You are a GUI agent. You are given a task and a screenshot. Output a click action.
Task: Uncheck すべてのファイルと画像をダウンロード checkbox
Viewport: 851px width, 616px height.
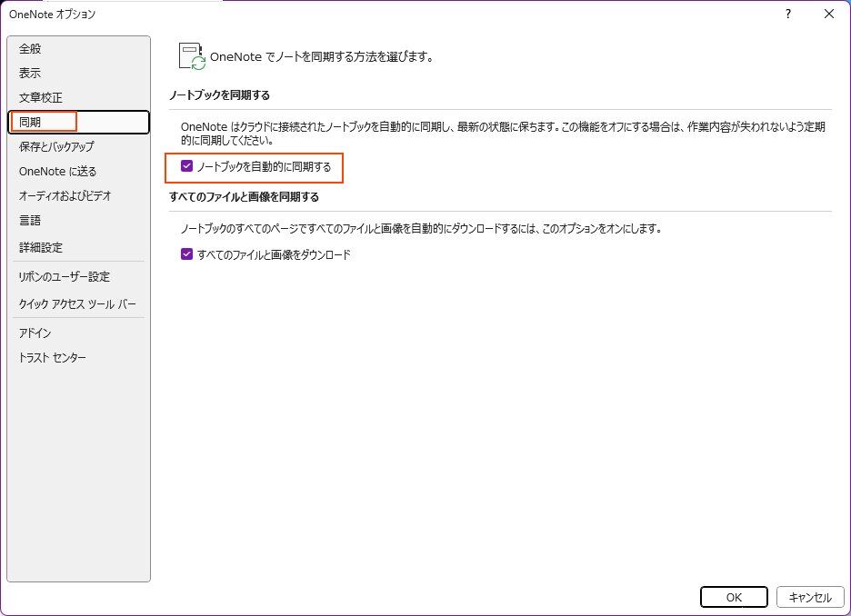tap(186, 253)
